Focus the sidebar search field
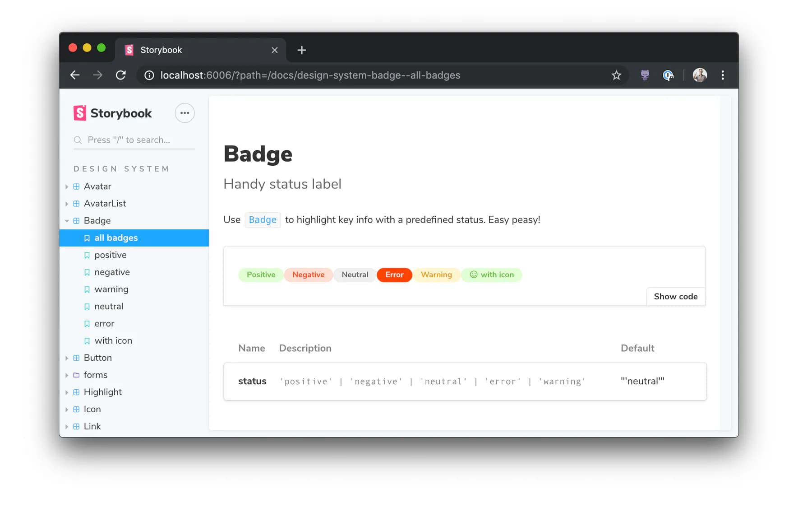This screenshot has width=812, height=508. point(134,140)
